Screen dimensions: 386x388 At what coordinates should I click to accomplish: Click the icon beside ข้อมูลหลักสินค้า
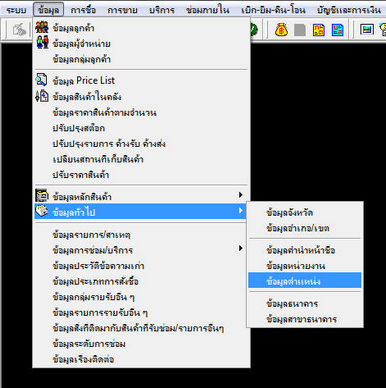point(42,196)
